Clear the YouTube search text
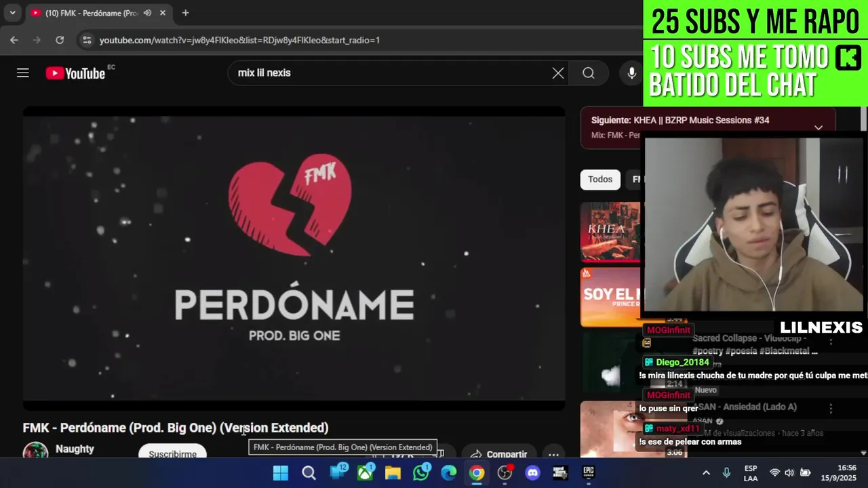This screenshot has width=868, height=488. click(x=558, y=73)
